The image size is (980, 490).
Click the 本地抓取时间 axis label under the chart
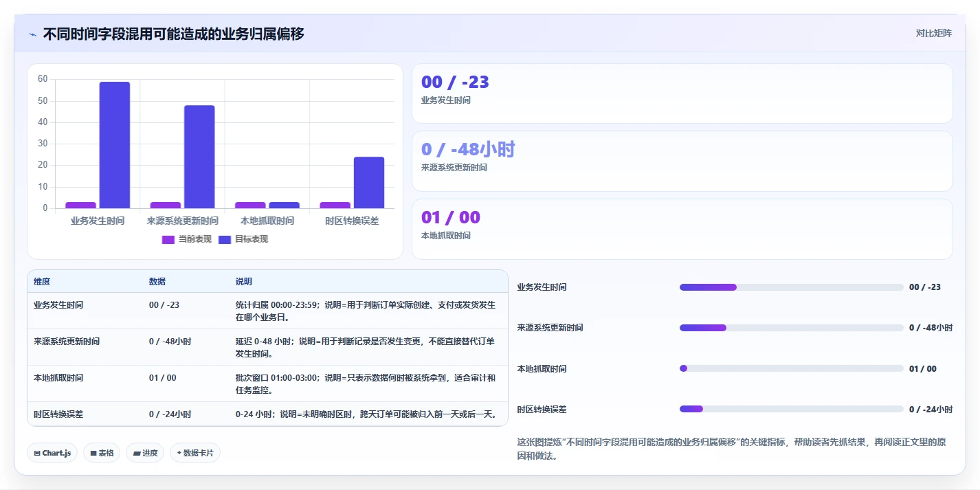point(267,221)
